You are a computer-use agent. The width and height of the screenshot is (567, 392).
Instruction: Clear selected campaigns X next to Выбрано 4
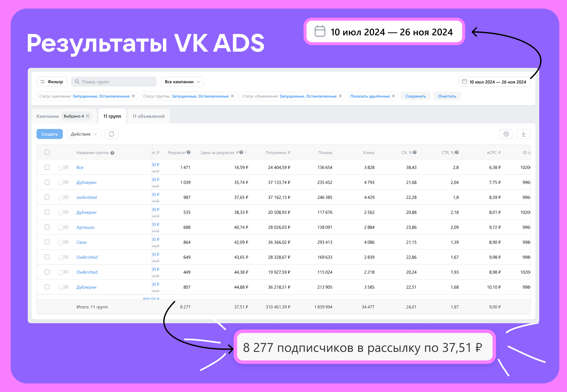point(88,116)
